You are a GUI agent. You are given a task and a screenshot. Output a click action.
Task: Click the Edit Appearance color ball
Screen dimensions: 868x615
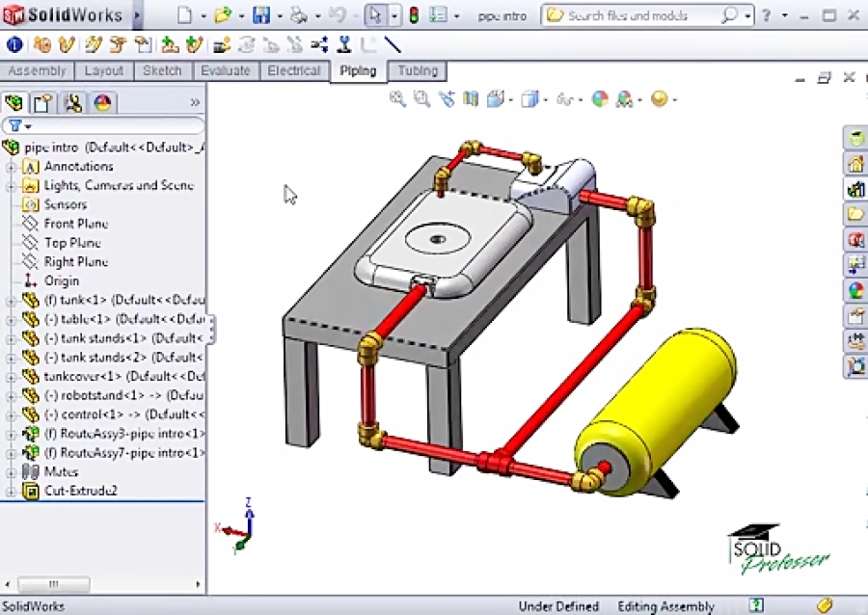pyautogui.click(x=598, y=99)
